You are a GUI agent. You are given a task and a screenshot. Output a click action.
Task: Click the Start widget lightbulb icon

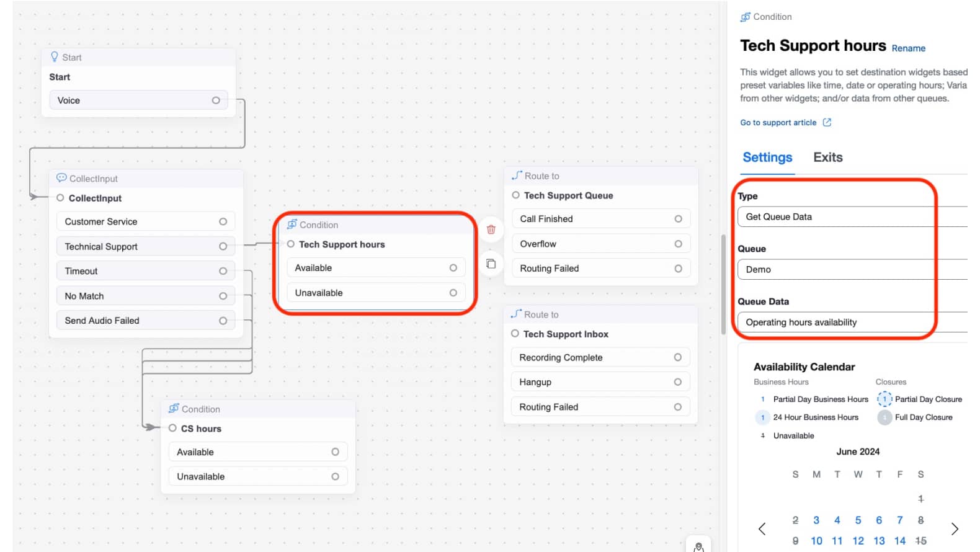55,57
